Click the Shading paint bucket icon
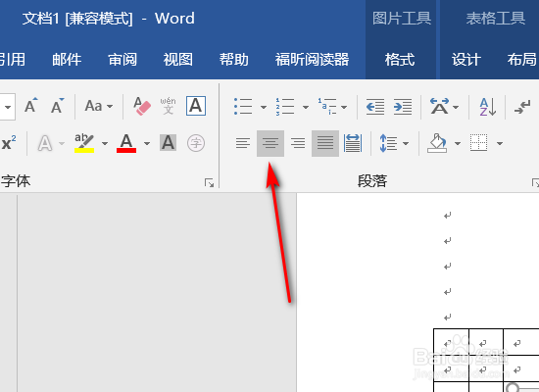This screenshot has width=539, height=392. point(437,143)
